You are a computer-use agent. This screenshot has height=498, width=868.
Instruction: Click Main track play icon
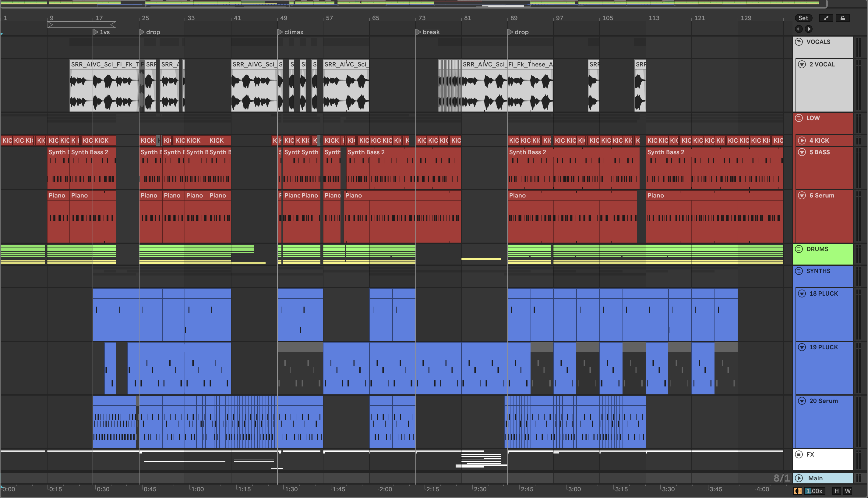click(799, 478)
